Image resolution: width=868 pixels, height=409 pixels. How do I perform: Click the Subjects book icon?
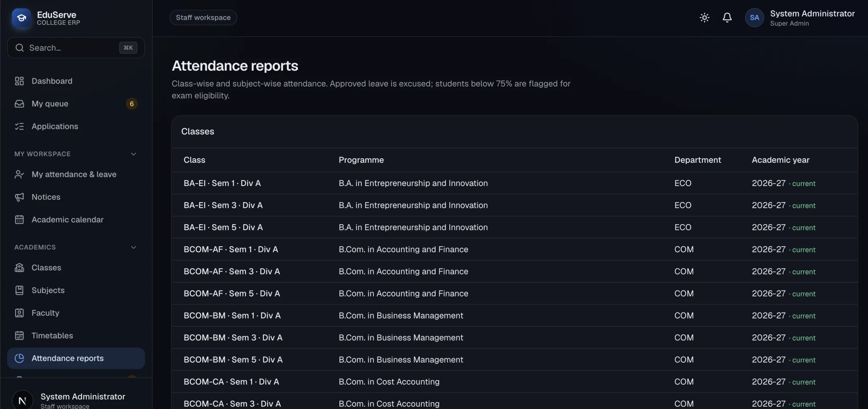click(x=19, y=290)
